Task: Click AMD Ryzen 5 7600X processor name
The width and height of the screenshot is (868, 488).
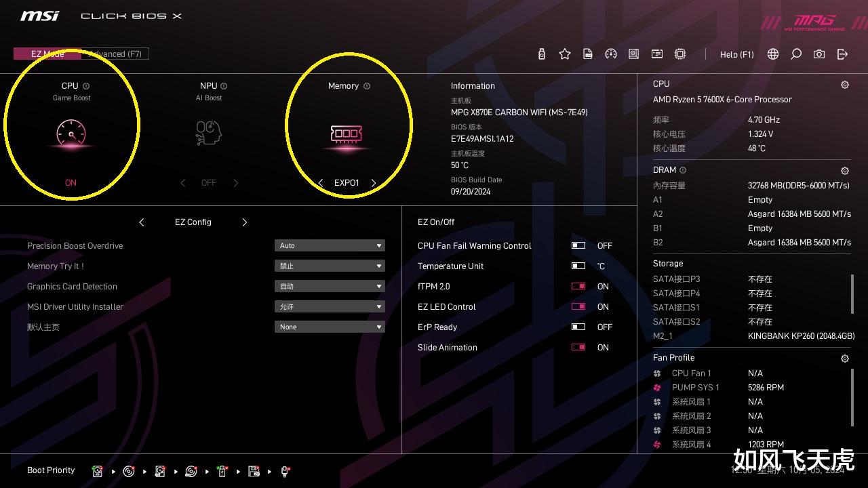Action: [x=722, y=100]
